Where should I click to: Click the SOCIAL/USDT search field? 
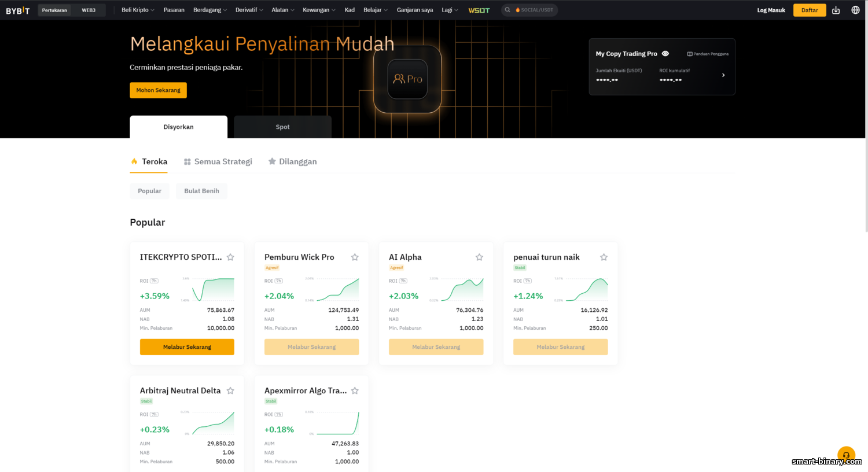click(529, 10)
